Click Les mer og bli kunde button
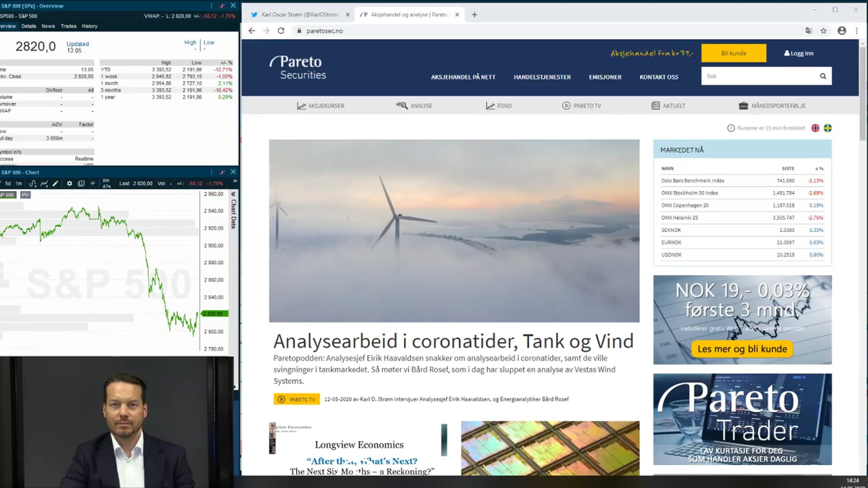The width and height of the screenshot is (868, 488). [x=742, y=349]
